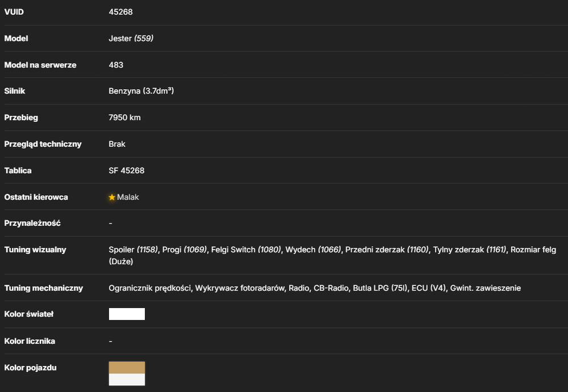Open the Malak driver link

coord(128,197)
